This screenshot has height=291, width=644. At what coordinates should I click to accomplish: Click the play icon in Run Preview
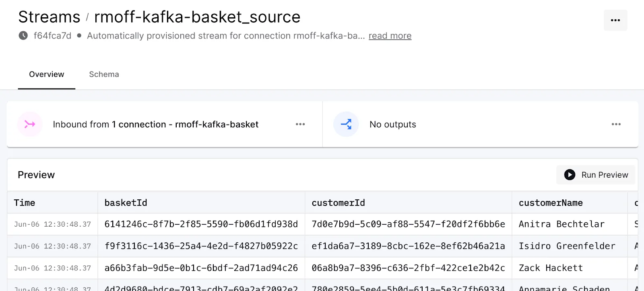[570, 175]
